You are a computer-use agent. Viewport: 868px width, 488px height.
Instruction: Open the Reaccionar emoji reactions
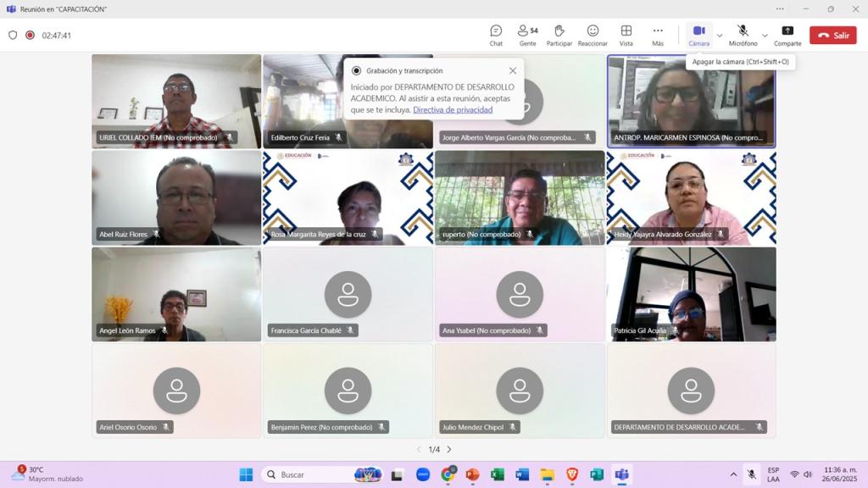(593, 35)
